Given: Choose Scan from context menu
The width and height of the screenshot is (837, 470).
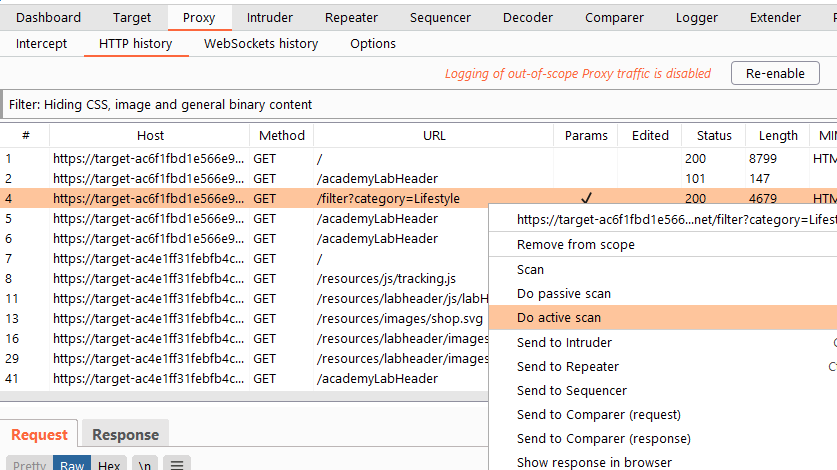Looking at the screenshot, I should coord(663,270).
